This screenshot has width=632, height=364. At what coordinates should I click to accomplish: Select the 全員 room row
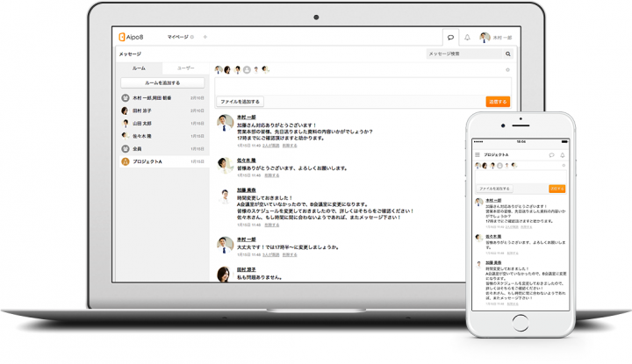click(163, 148)
